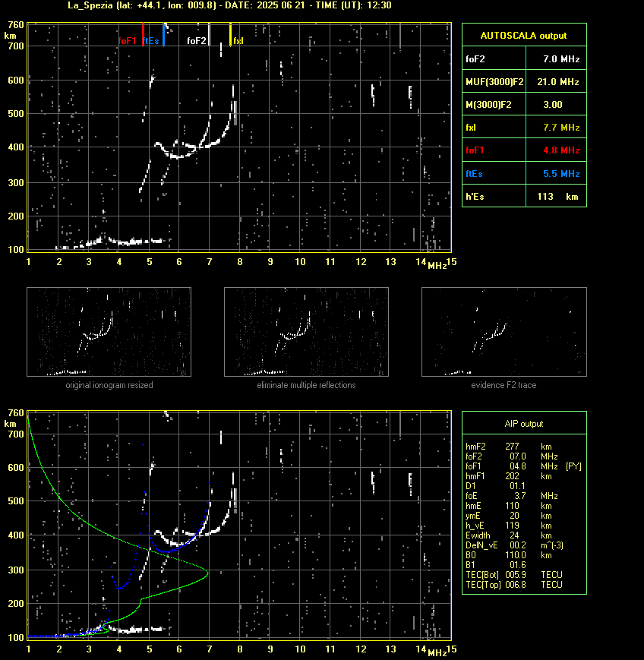Open the evidence F2 trace thumbnail
644x660 pixels.
(x=504, y=332)
